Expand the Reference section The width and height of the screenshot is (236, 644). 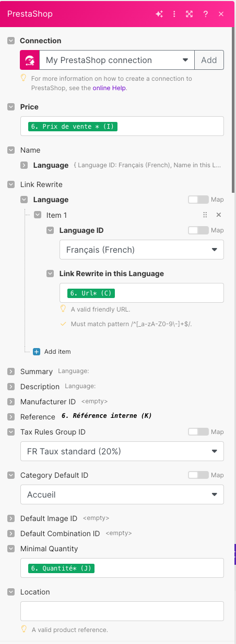(x=11, y=417)
